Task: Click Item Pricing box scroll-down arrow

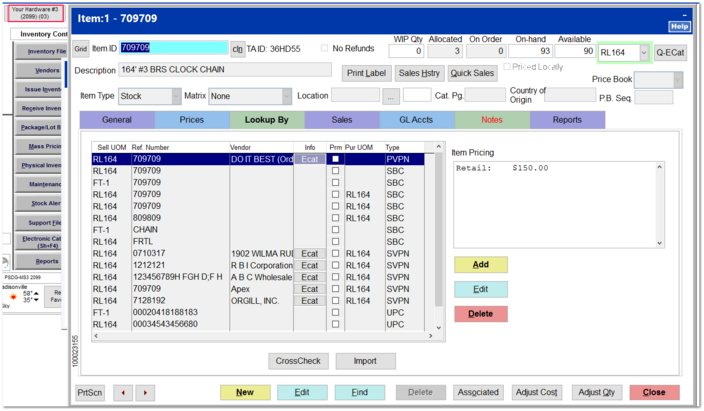Action: click(x=660, y=243)
